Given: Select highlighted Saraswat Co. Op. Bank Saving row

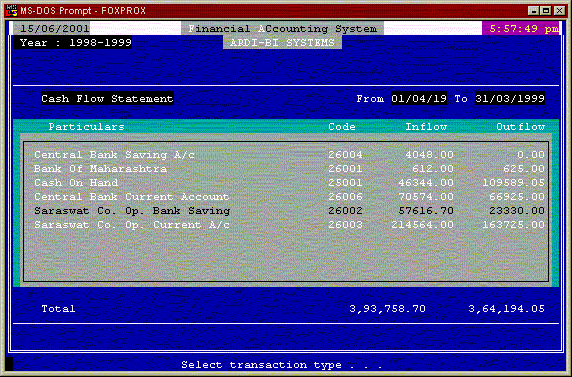Looking at the screenshot, I should (289, 211).
